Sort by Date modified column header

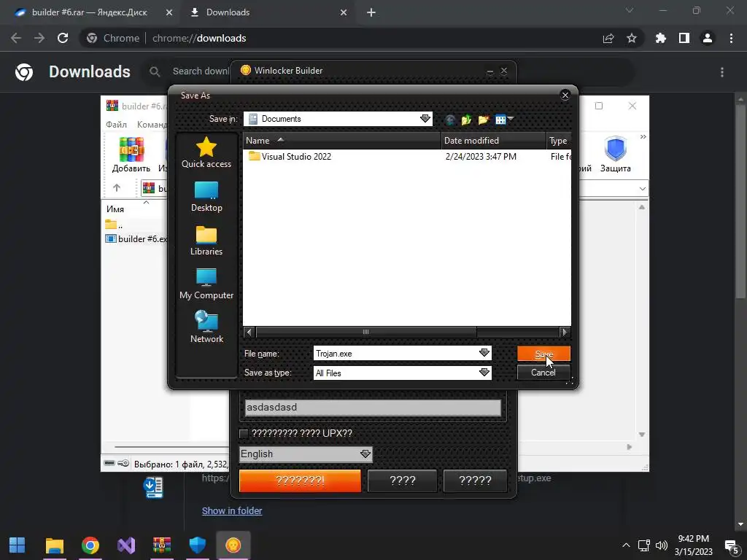[494, 141]
